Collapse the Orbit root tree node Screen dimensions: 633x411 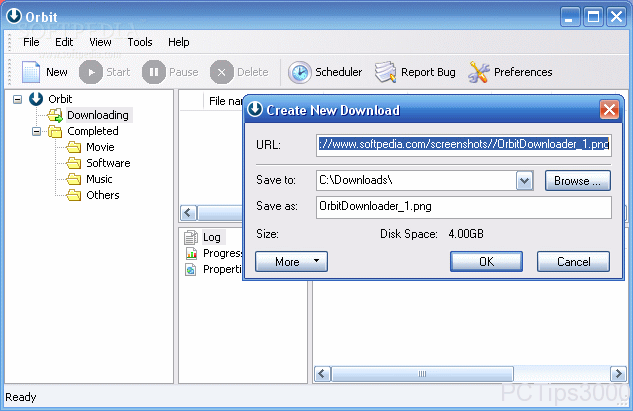pos(17,99)
